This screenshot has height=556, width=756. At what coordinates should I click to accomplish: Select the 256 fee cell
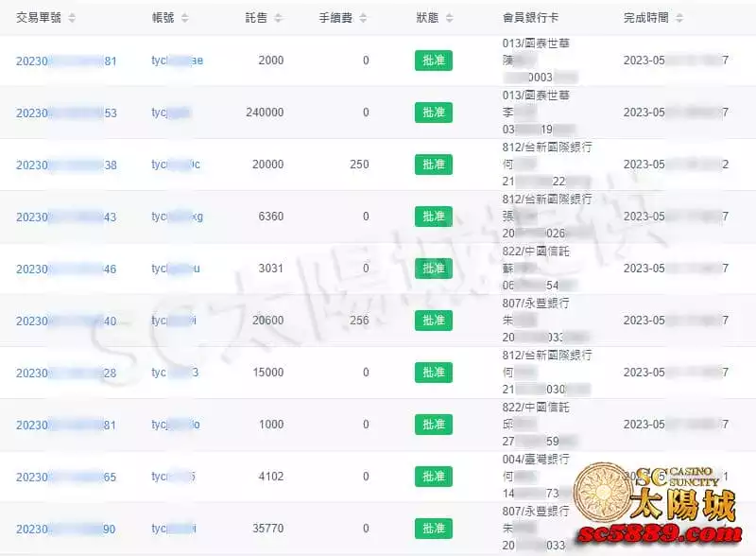tap(359, 321)
